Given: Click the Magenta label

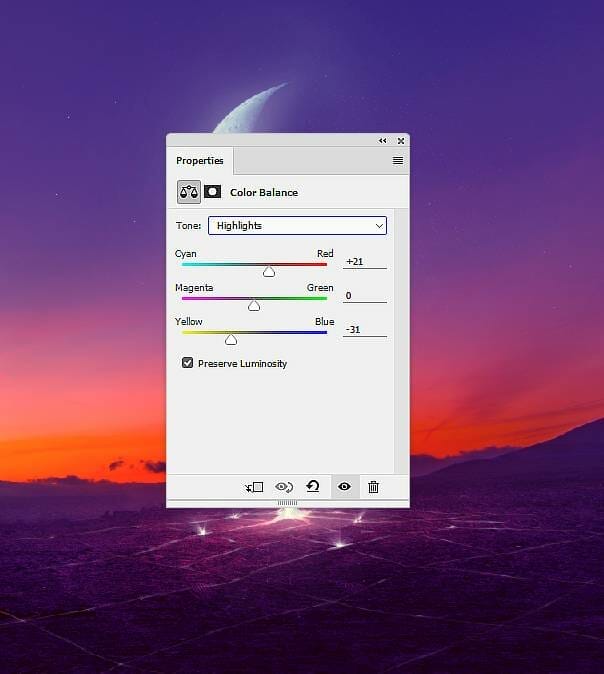Looking at the screenshot, I should coord(194,288).
